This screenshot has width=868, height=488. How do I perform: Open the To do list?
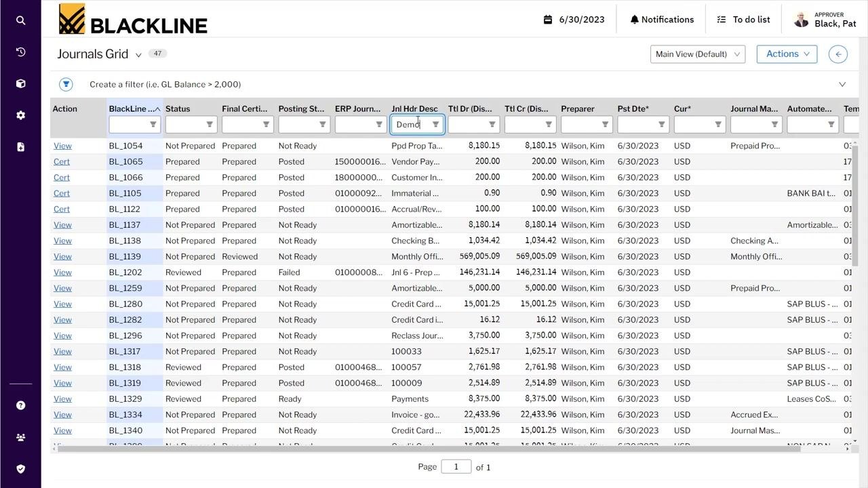[x=744, y=20]
